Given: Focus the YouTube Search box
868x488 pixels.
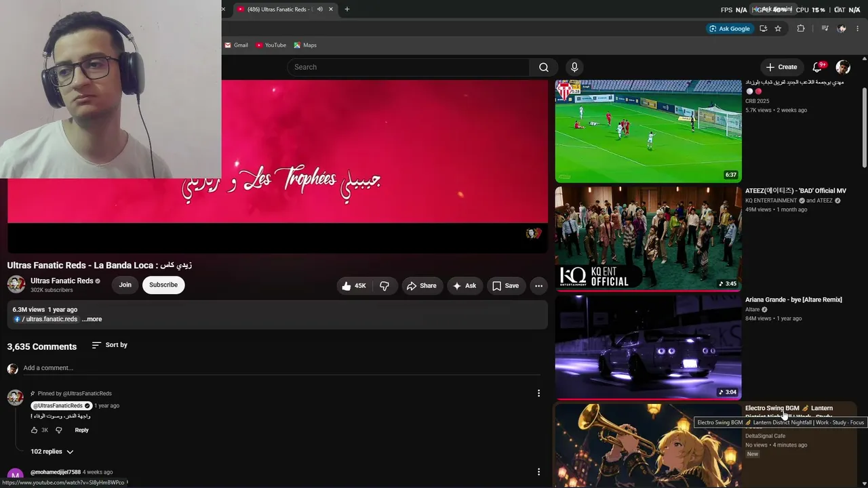Looking at the screenshot, I should 408,67.
